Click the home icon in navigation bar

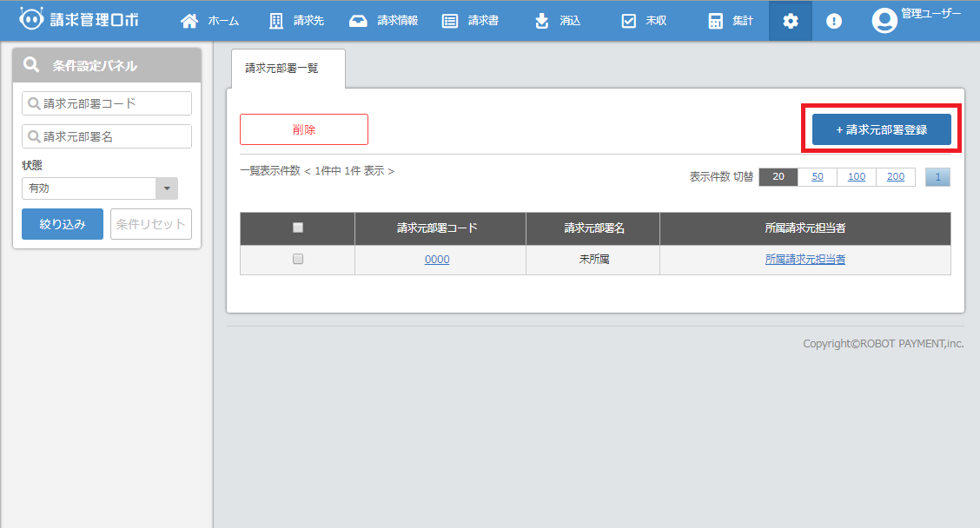tap(189, 21)
